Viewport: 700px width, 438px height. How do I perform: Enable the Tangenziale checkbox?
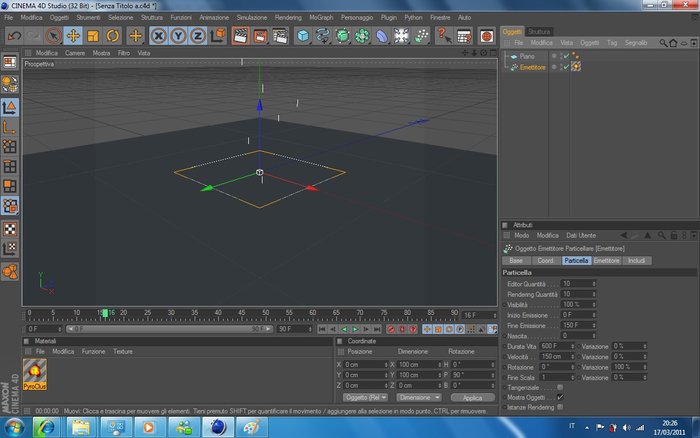point(560,387)
